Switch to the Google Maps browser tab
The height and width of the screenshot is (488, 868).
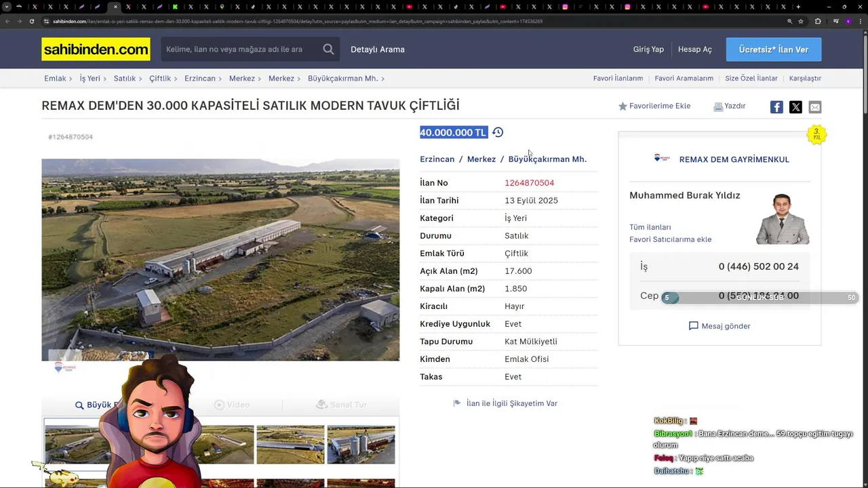click(x=222, y=7)
